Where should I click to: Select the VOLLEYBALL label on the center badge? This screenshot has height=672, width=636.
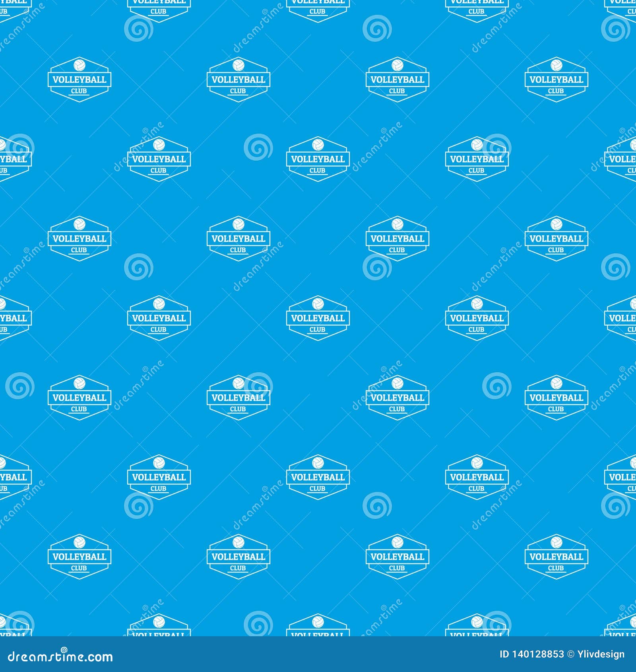click(318, 318)
